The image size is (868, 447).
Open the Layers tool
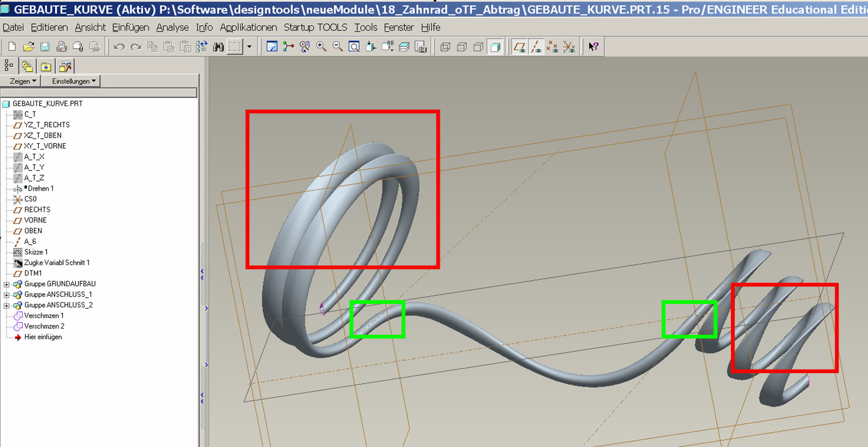pyautogui.click(x=404, y=47)
